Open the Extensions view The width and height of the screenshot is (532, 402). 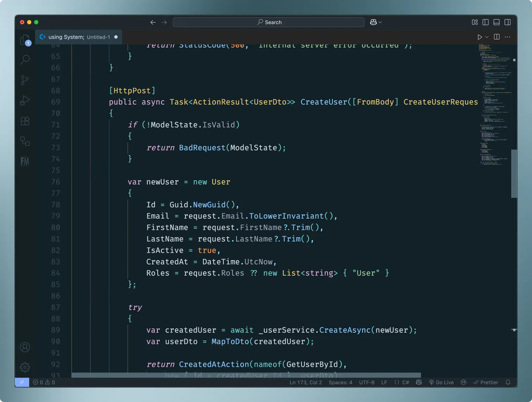(x=25, y=121)
